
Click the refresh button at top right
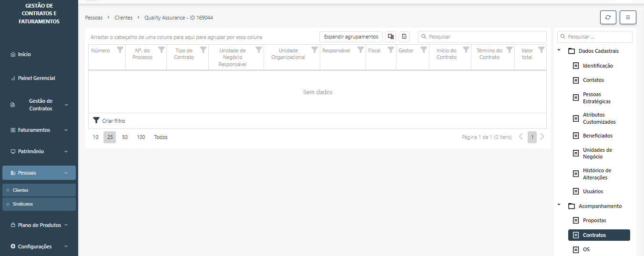(608, 17)
